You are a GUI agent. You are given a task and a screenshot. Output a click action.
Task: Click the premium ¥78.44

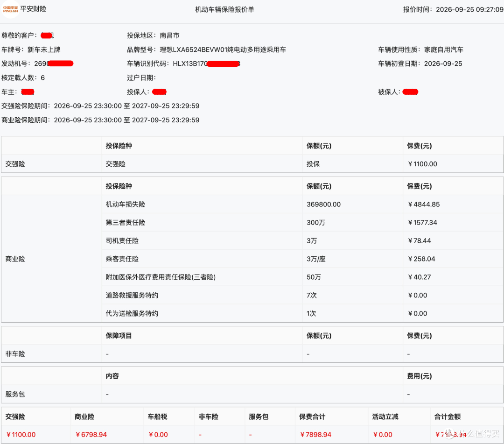pos(419,241)
